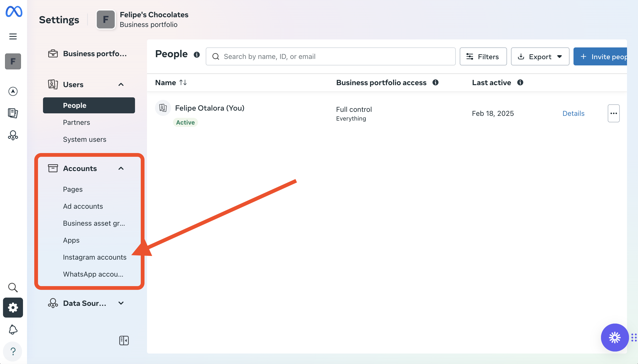The height and width of the screenshot is (364, 638).
Task: Open Details for Felipe Otalora
Action: [573, 113]
